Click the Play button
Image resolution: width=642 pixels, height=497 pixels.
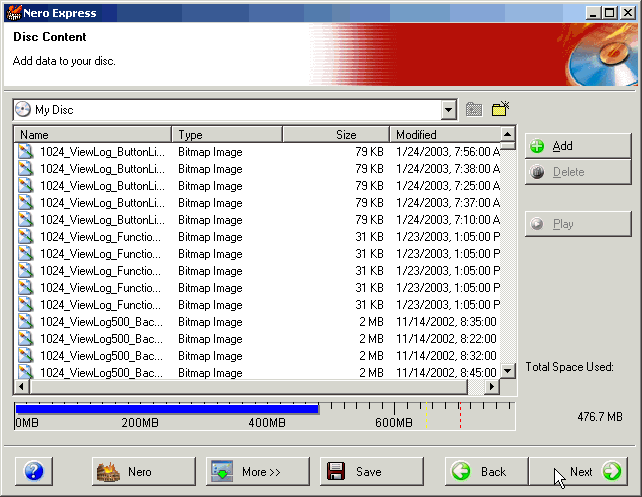click(x=578, y=224)
